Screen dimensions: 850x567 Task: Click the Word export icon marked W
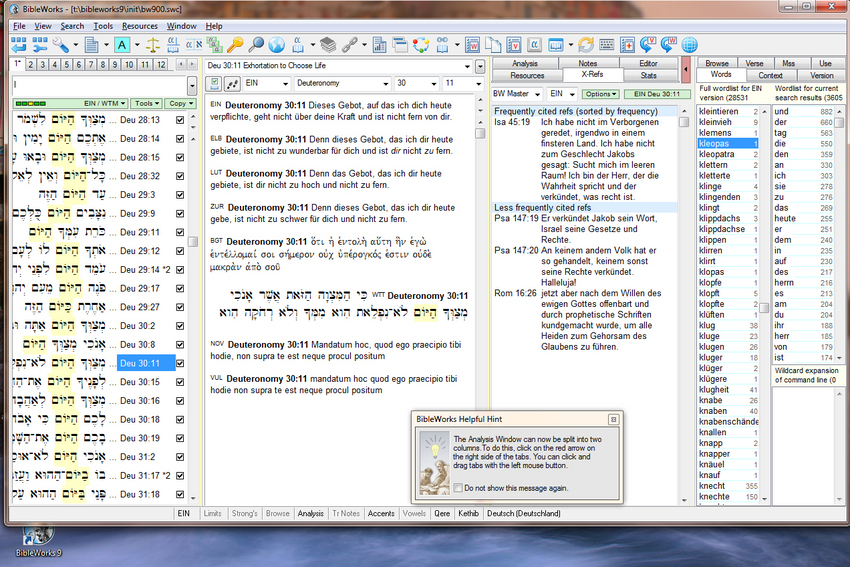(472, 44)
